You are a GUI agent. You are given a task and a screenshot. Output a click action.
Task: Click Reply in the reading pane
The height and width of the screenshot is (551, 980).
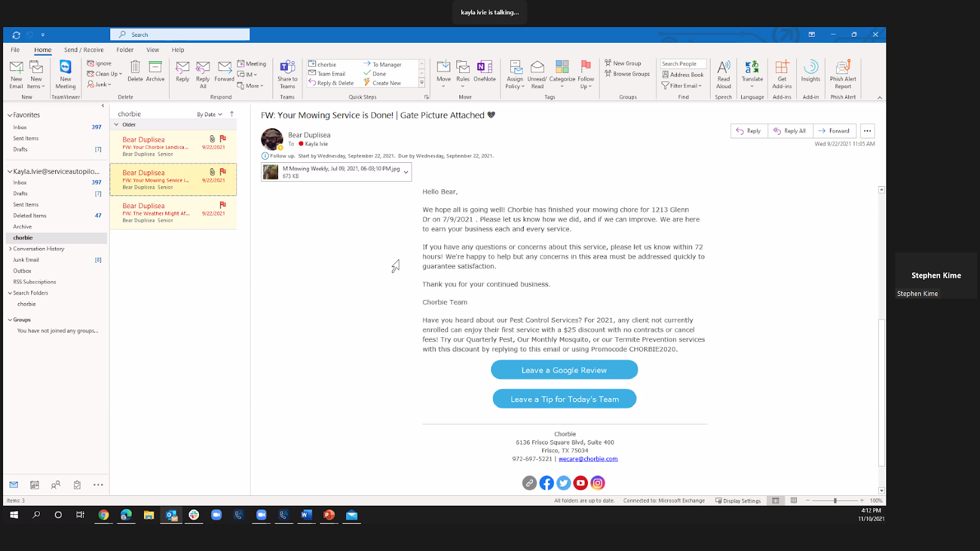coord(749,131)
